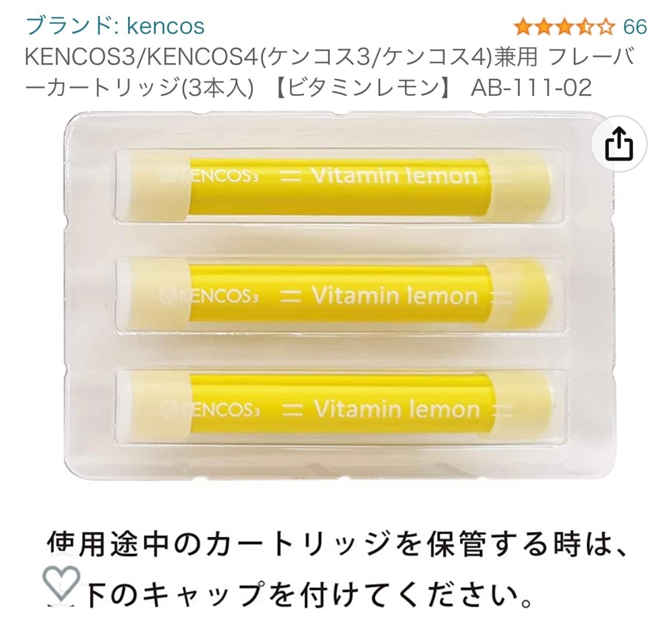Click the first orange rating star
The height and width of the screenshot is (629, 672).
pyautogui.click(x=523, y=26)
